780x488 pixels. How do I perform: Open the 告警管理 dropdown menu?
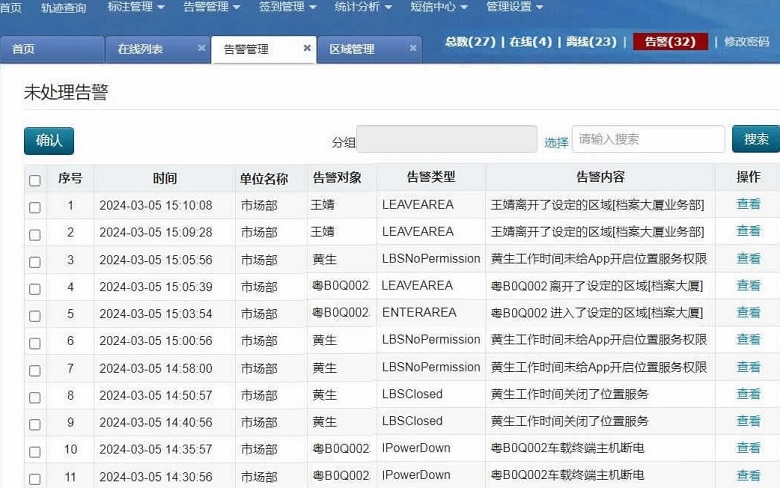(x=211, y=7)
